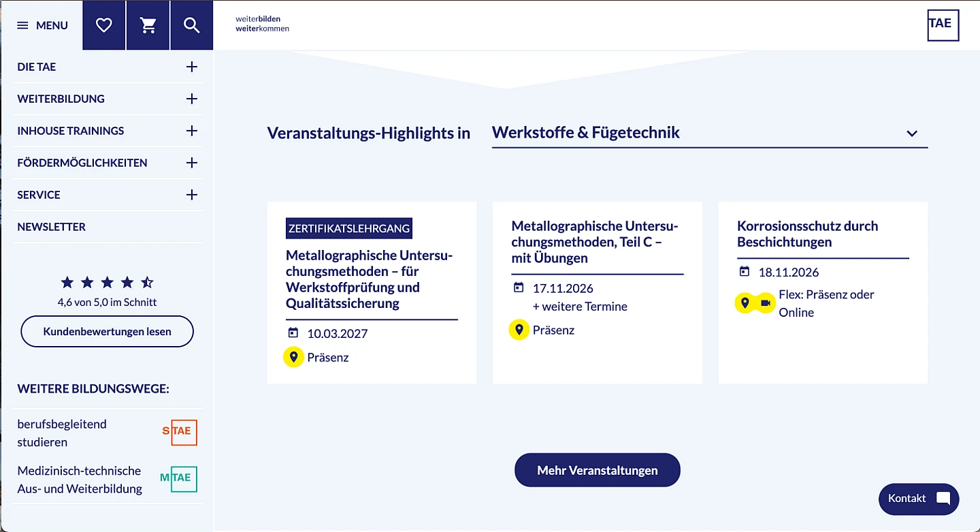980x532 pixels.
Task: Click the video camera icon for Online
Action: coord(766,302)
